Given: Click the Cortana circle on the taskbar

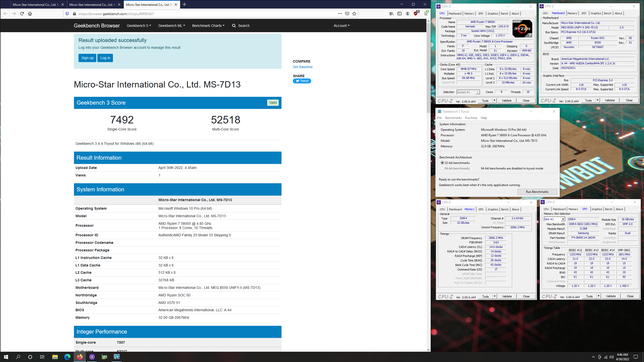Looking at the screenshot, I should [x=30, y=357].
